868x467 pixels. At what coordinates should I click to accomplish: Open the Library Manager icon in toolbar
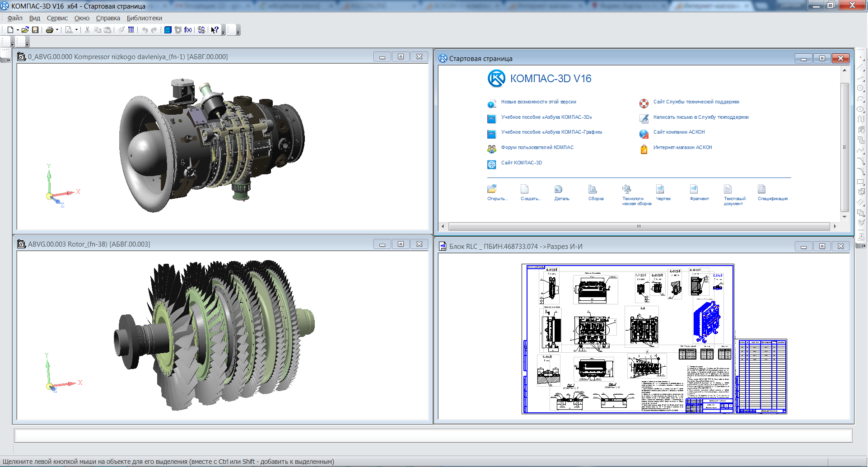pyautogui.click(x=168, y=30)
